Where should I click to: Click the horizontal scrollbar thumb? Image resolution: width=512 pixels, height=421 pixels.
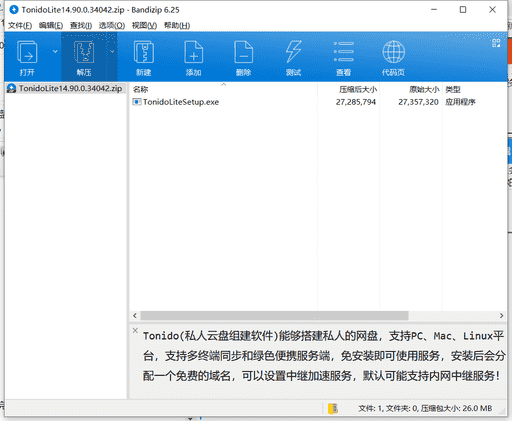pos(274,315)
